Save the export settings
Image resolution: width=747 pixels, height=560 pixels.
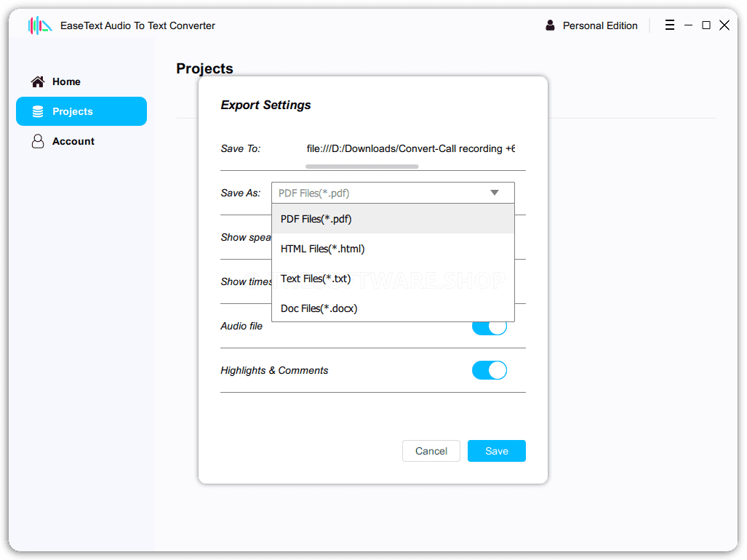click(x=496, y=451)
